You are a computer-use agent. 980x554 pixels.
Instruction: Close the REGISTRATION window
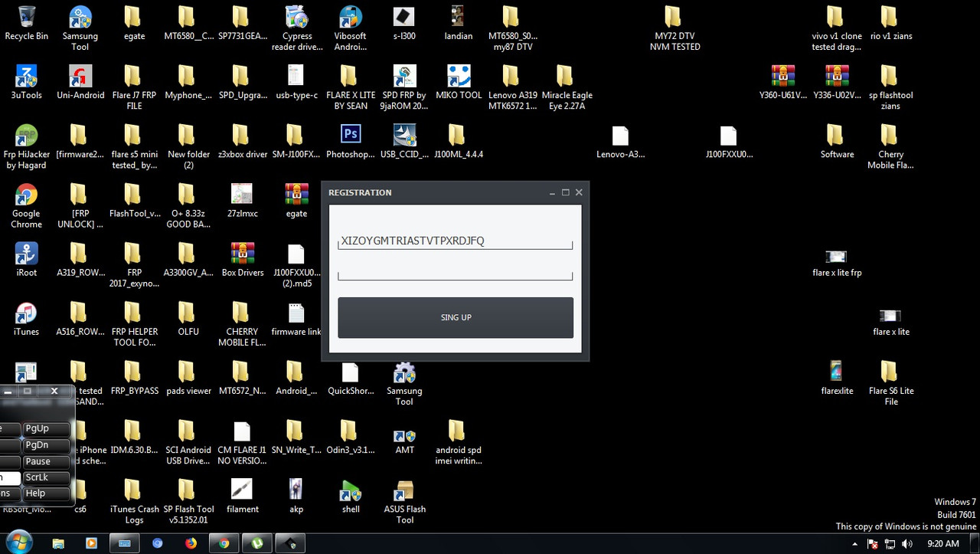pyautogui.click(x=579, y=192)
